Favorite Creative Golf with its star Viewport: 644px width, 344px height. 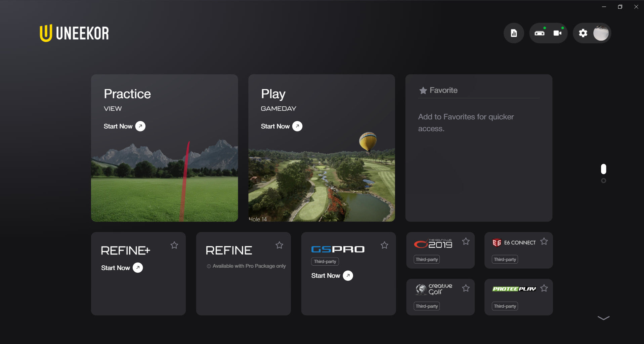466,288
